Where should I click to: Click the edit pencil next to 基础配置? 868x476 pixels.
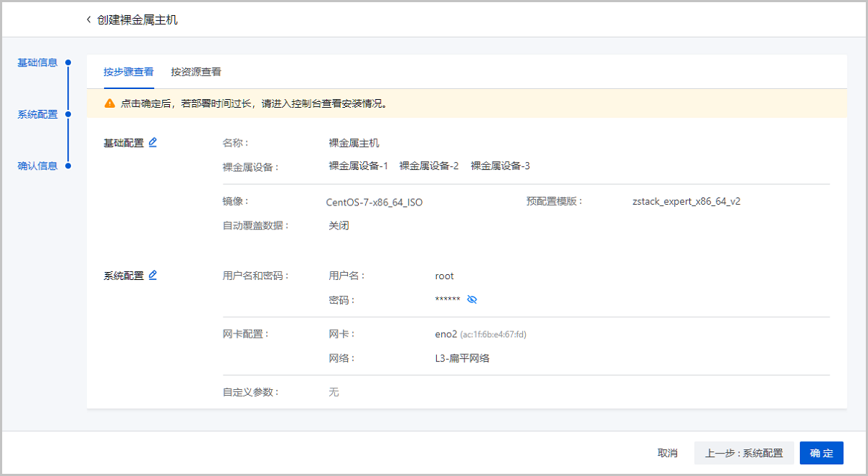click(x=153, y=143)
